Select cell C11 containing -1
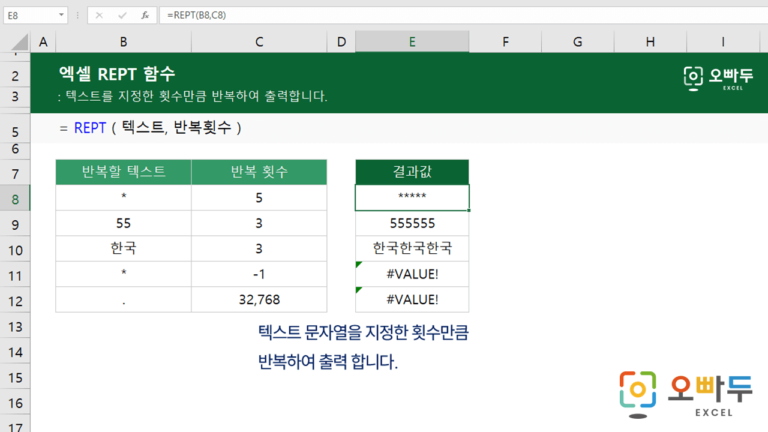 pos(259,274)
